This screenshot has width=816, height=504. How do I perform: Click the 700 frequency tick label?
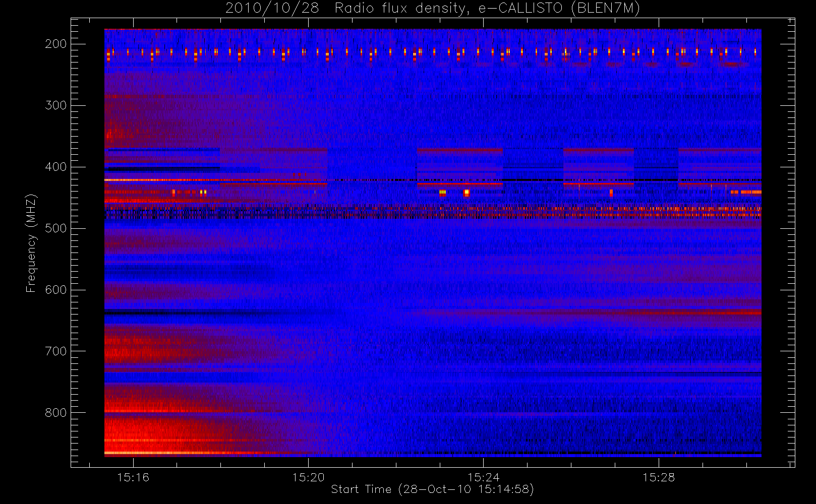pyautogui.click(x=56, y=351)
